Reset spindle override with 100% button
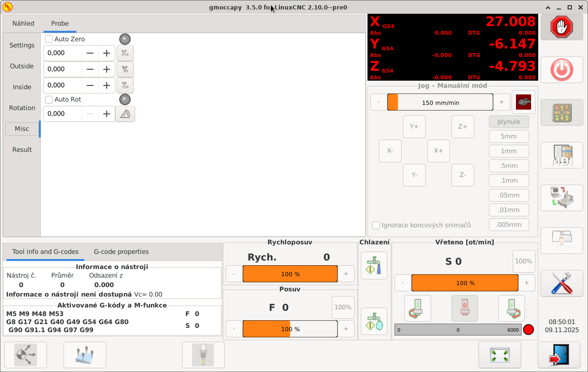Image resolution: width=588 pixels, height=372 pixels. click(x=524, y=261)
